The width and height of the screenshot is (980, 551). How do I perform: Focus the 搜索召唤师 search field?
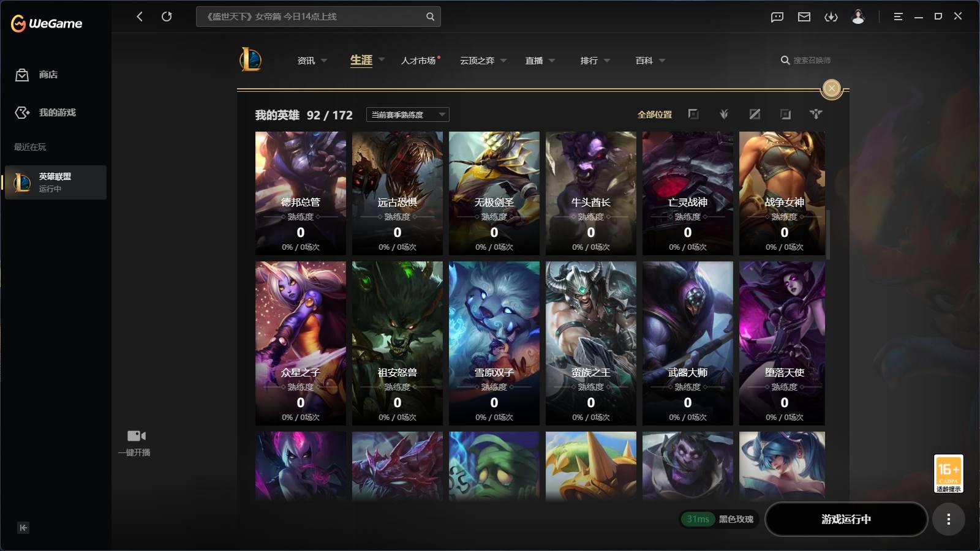[x=812, y=60]
